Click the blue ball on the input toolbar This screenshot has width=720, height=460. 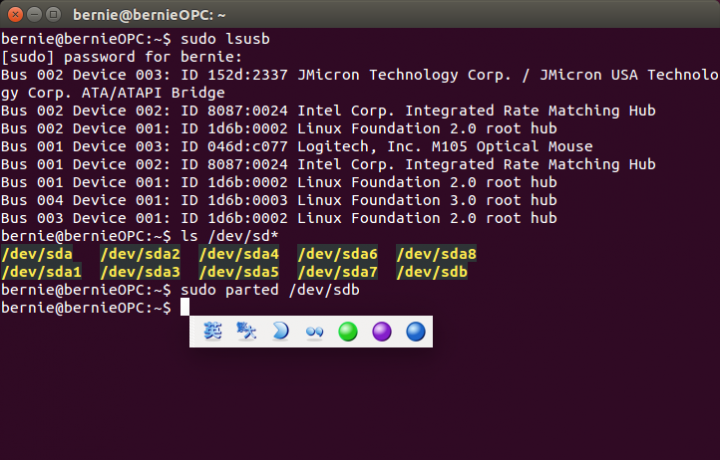tap(416, 331)
